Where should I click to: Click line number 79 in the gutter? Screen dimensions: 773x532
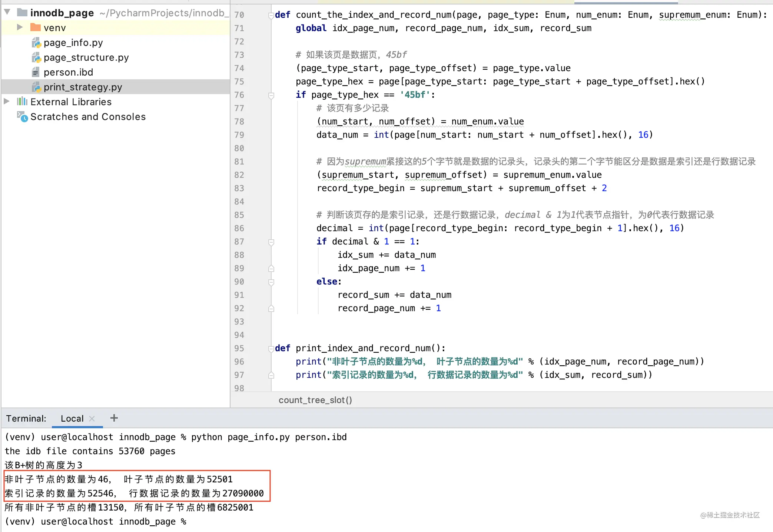coord(239,135)
